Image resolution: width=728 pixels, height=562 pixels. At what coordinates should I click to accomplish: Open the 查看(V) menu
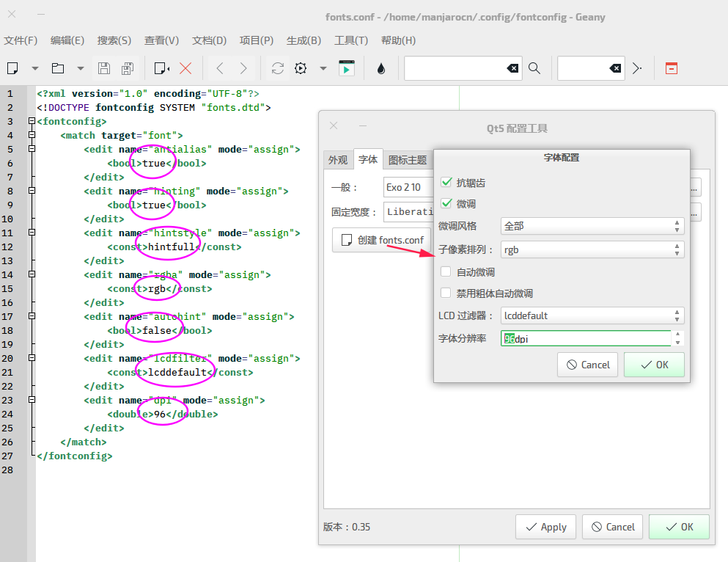coord(161,40)
